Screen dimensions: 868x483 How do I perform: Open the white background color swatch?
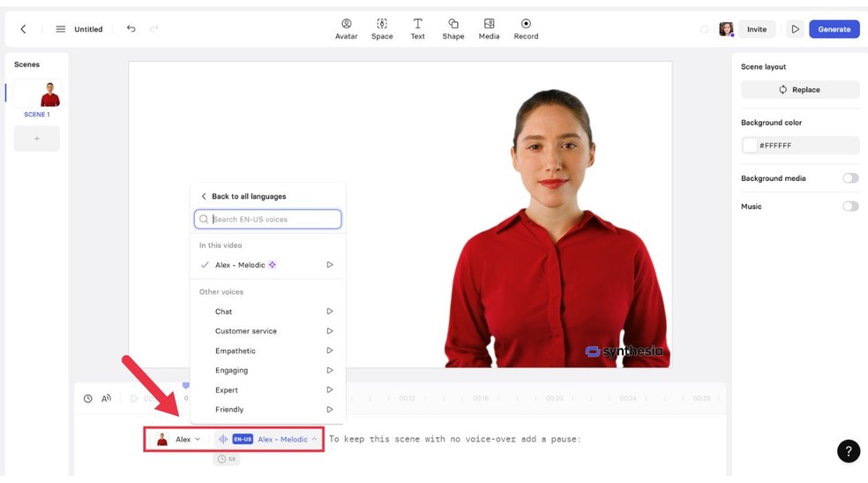coord(750,146)
